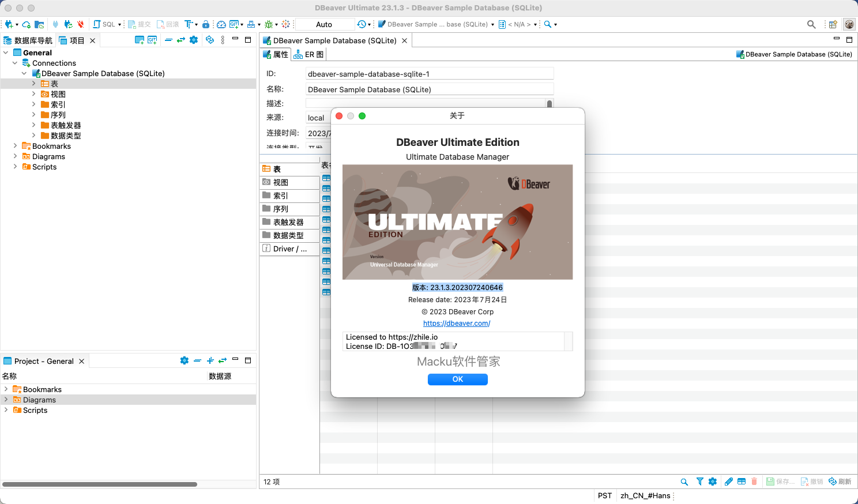Screen dimensions: 858x504
Task: Toggle link with editor arrows in navigator
Action: tap(181, 40)
